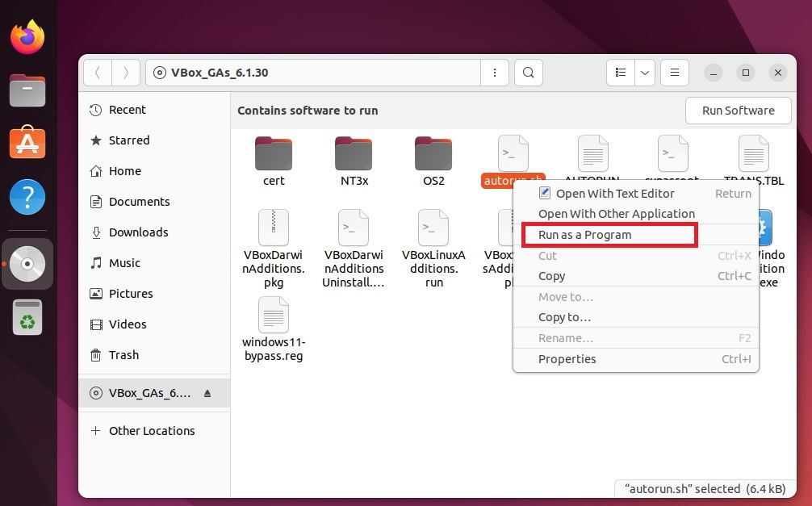Open Ubuntu Software from the dock
The image size is (812, 506).
27,144
